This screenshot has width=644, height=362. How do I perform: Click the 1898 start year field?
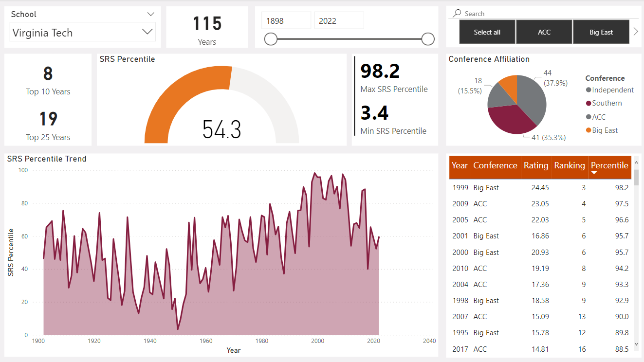(286, 20)
